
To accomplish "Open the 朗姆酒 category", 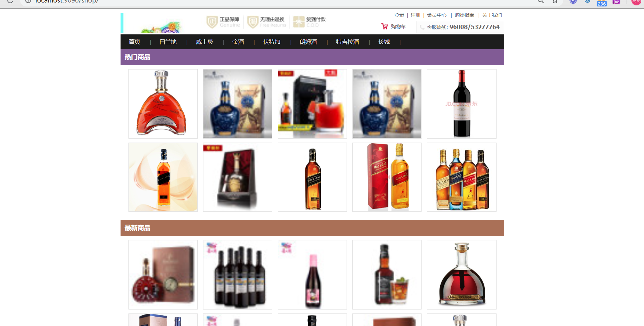I will coord(309,42).
